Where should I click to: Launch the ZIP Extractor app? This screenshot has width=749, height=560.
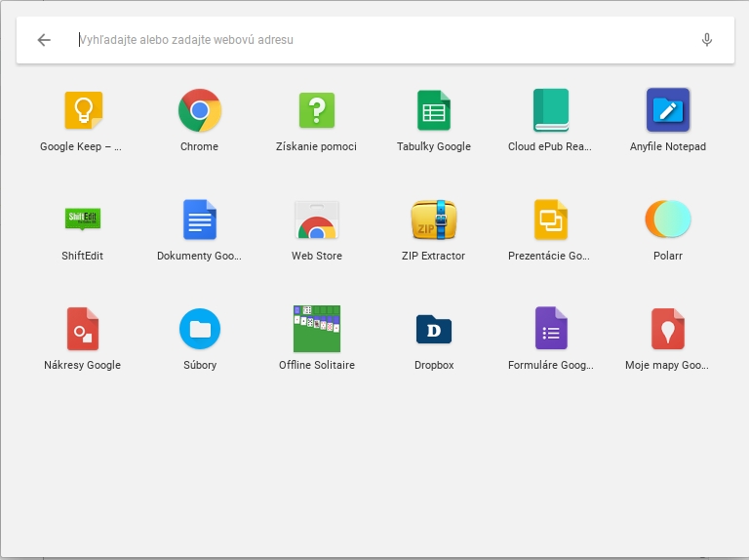point(434,220)
